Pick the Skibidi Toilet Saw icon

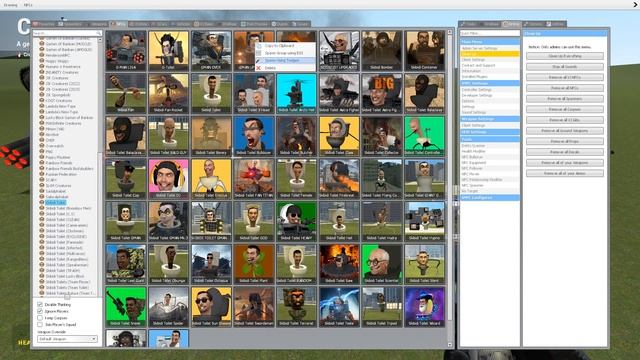pos(339,264)
